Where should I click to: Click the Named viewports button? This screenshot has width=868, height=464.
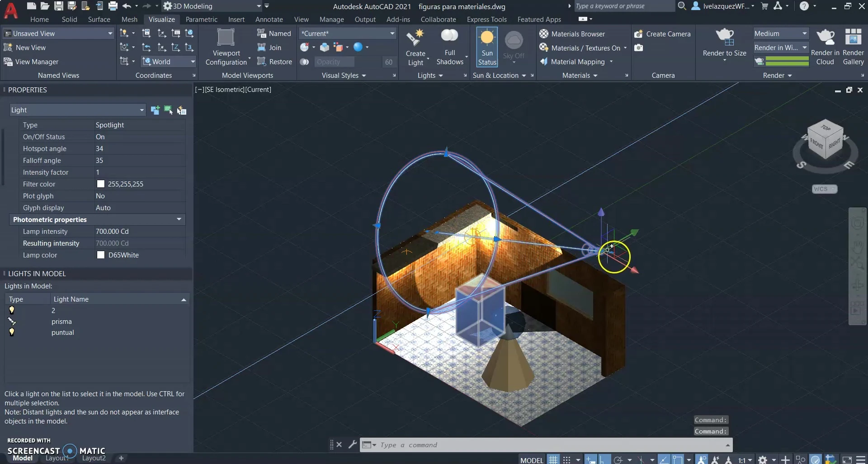[274, 33]
